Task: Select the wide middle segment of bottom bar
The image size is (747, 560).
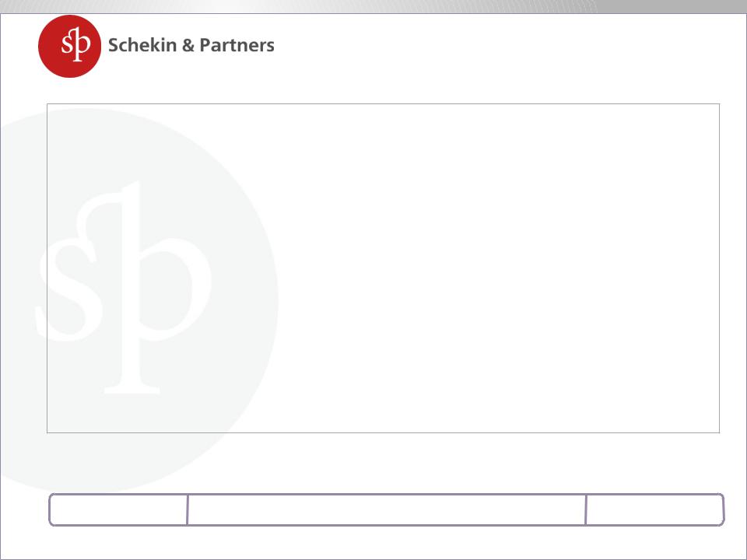Action: (x=387, y=510)
